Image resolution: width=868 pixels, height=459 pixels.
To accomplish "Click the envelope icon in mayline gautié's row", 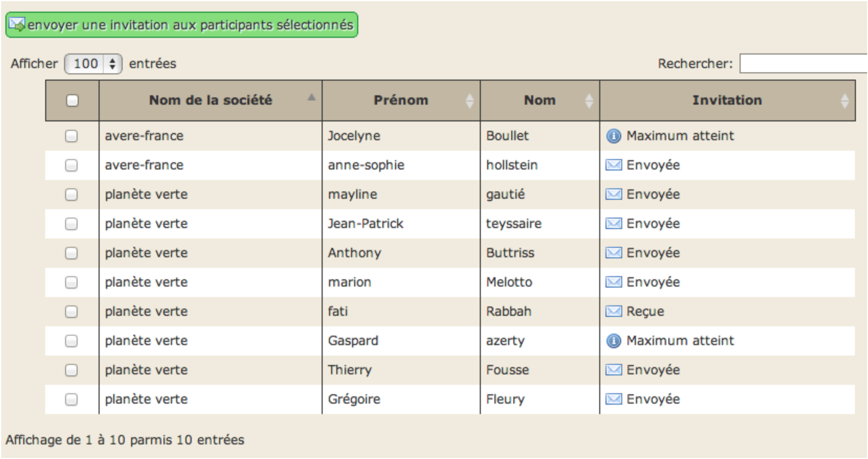I will pos(613,195).
